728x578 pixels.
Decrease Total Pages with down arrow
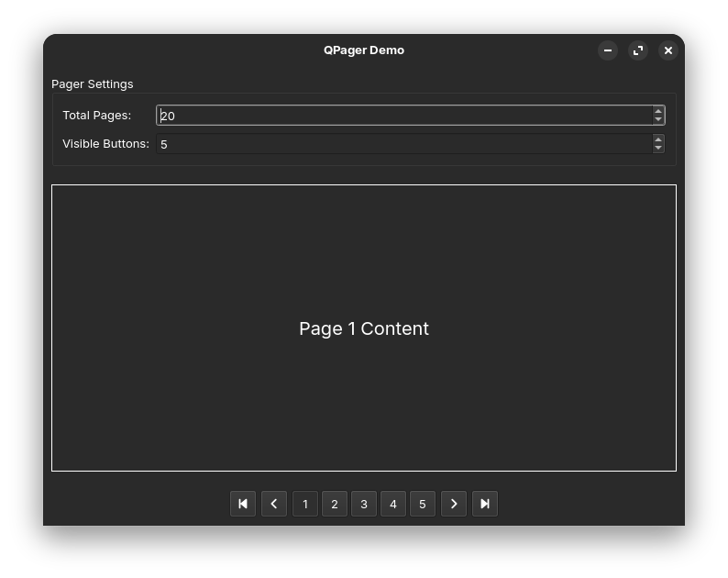pos(658,119)
